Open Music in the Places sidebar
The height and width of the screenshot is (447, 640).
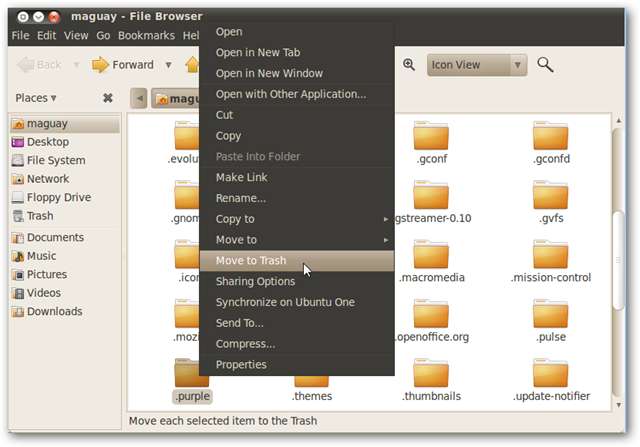(64, 256)
